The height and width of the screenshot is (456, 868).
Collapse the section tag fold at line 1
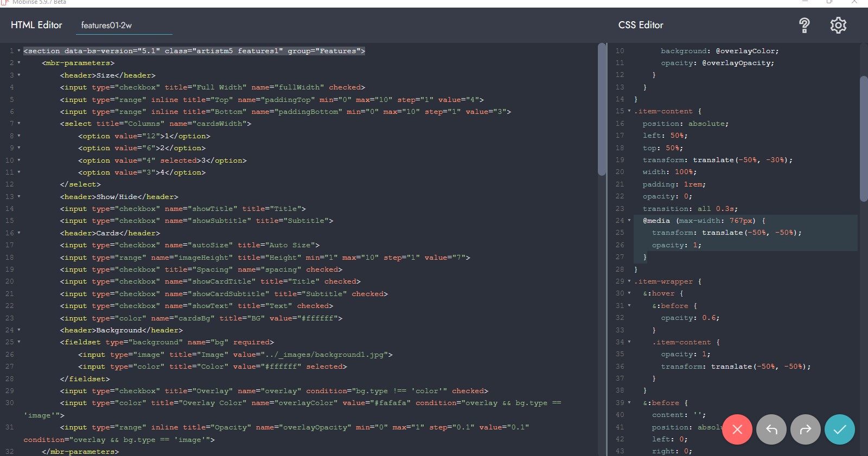tap(19, 51)
